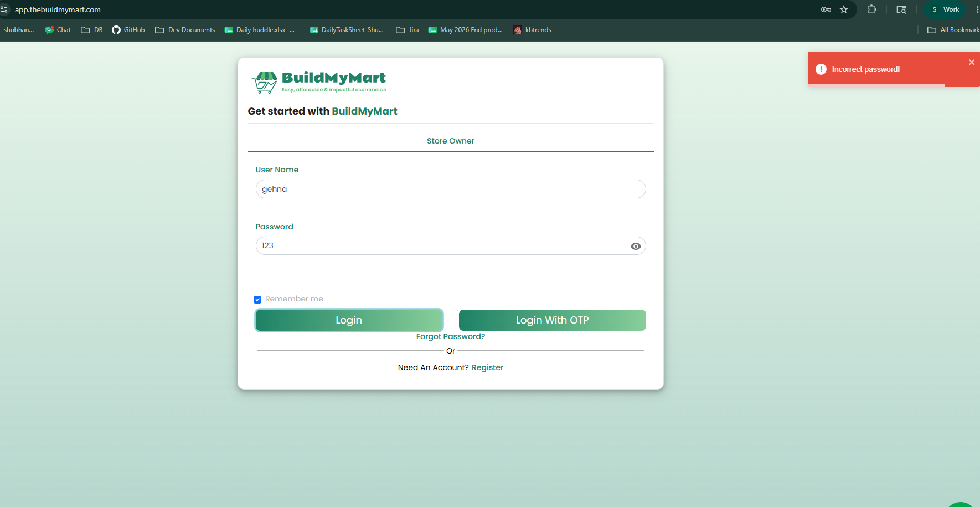This screenshot has height=507, width=980.
Task: Click the tab search icon in the toolbar
Action: point(901,9)
